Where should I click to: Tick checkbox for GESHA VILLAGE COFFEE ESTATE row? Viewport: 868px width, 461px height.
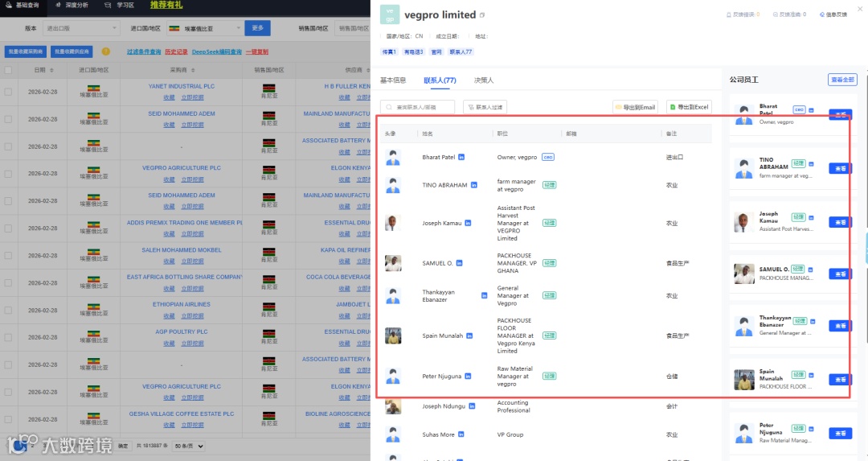tap(8, 419)
